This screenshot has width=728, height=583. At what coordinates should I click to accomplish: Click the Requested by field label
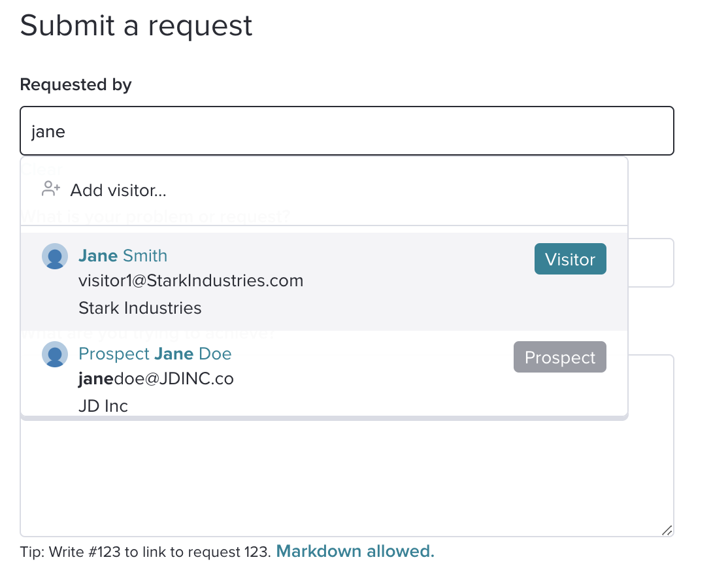tap(76, 84)
